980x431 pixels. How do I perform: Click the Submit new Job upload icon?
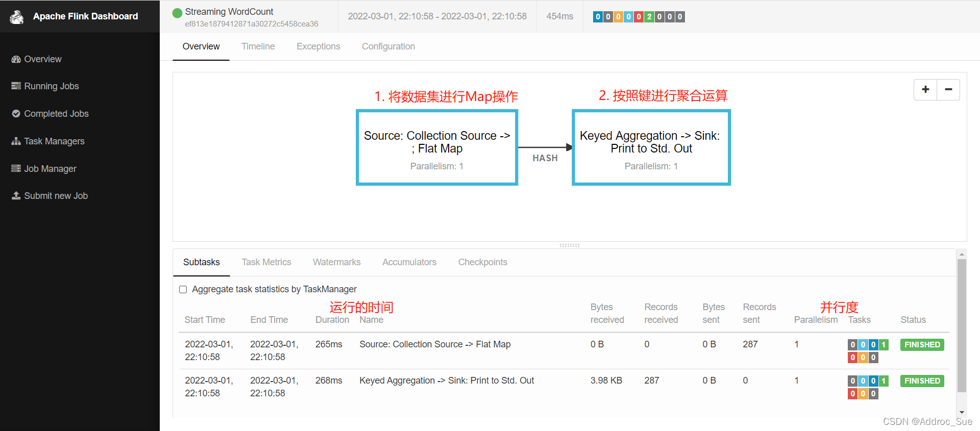pyautogui.click(x=16, y=195)
